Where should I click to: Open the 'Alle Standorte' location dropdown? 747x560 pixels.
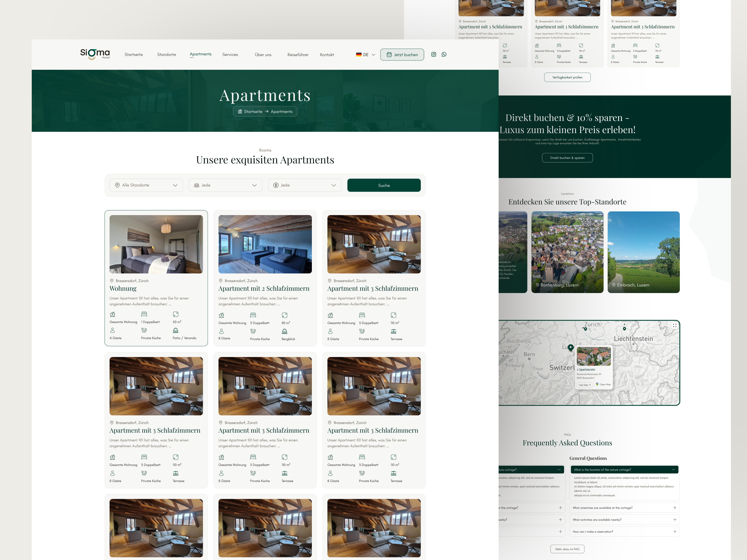coord(146,185)
